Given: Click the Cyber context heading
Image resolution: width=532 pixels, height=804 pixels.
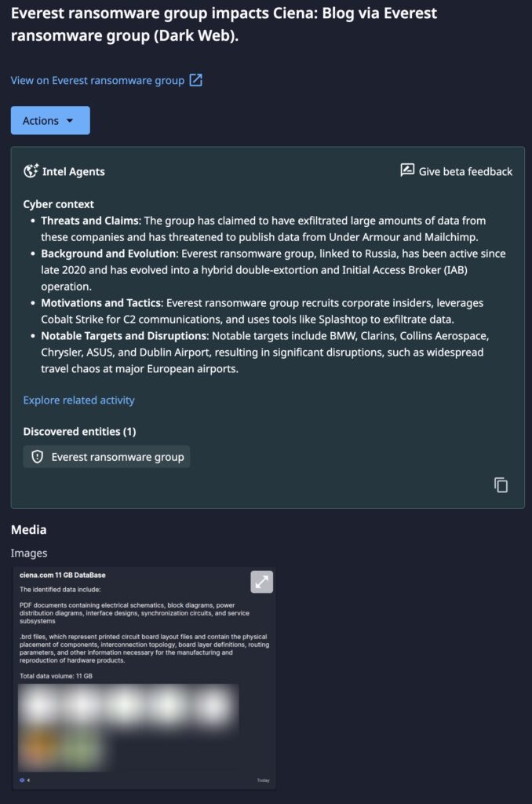Looking at the screenshot, I should (x=58, y=204).
